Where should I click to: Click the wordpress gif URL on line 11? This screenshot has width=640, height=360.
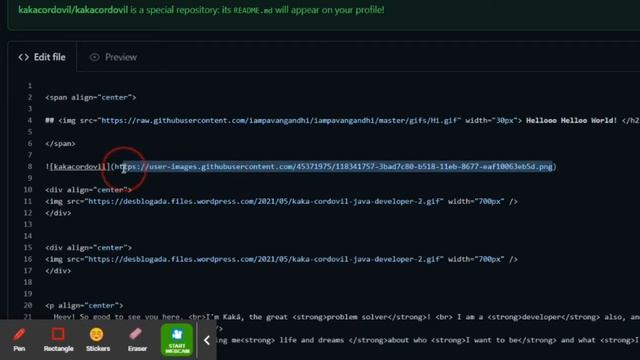click(265, 201)
